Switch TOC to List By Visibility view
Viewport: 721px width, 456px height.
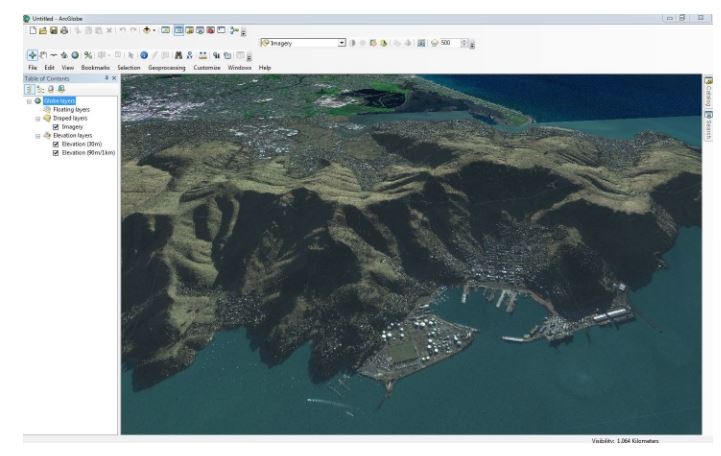click(51, 89)
